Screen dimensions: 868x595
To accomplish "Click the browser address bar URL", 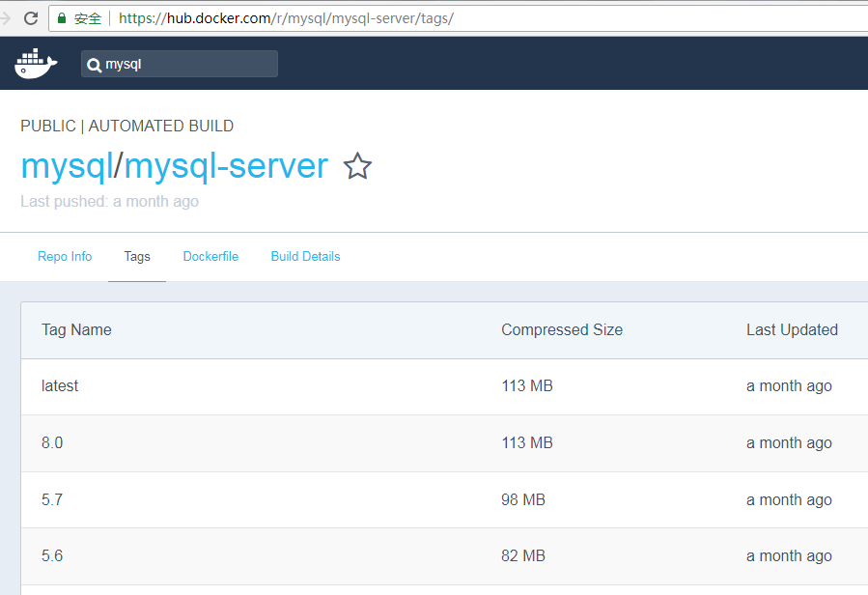I will [x=286, y=17].
